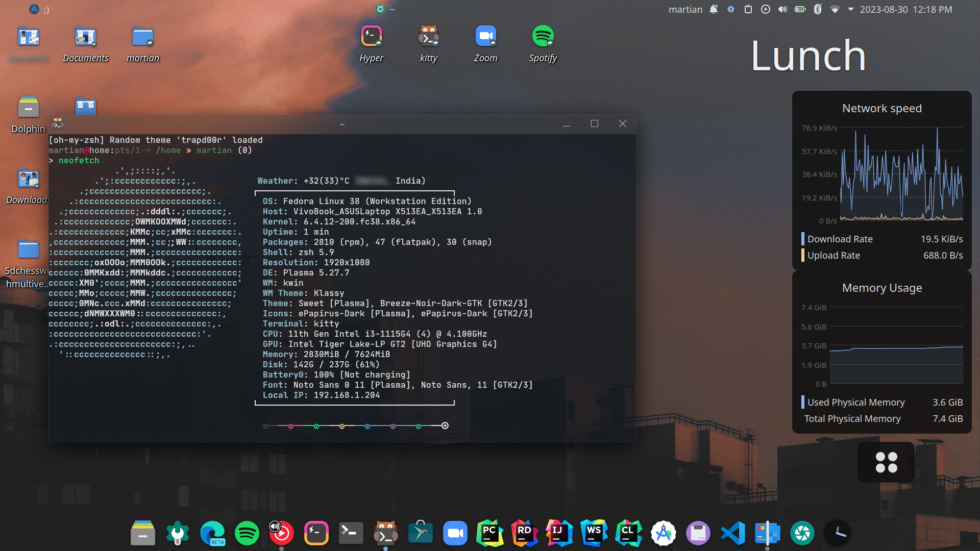The height and width of the screenshot is (551, 980).
Task: Launch Rider from the dock
Action: [524, 533]
